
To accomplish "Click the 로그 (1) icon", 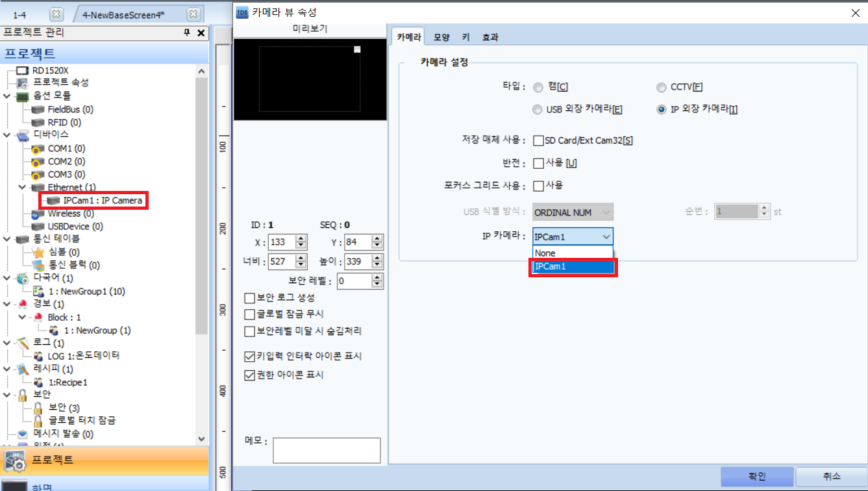I will (23, 343).
